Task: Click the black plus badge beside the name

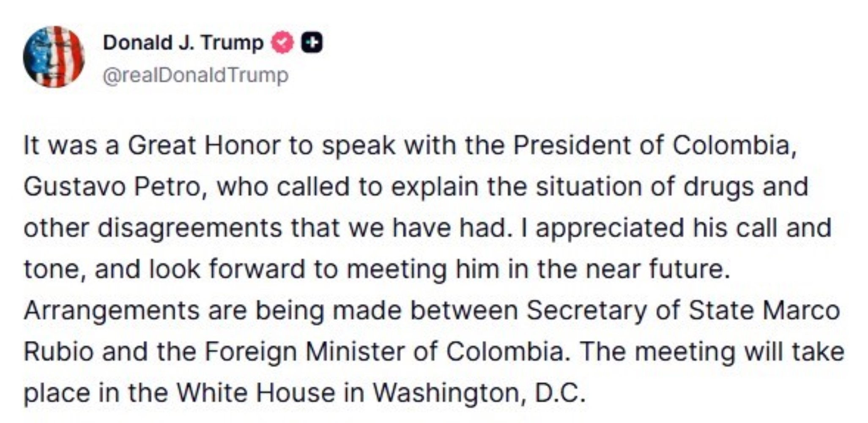Action: pyautogui.click(x=312, y=43)
